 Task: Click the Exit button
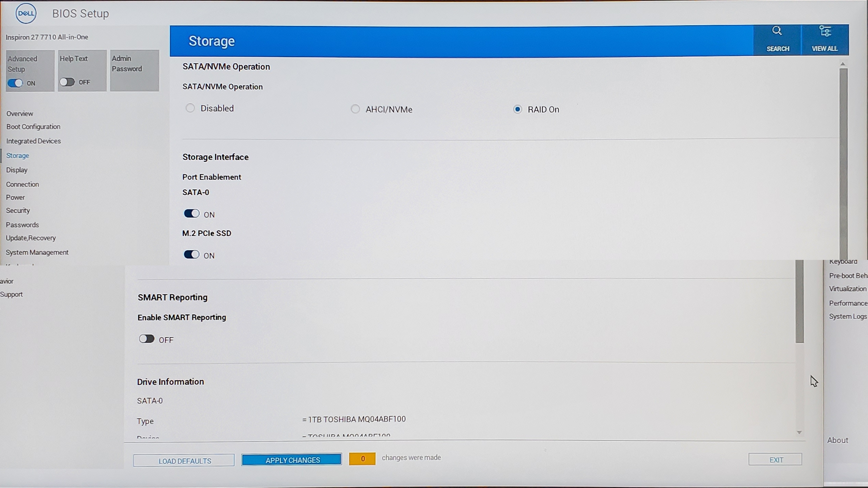(775, 459)
